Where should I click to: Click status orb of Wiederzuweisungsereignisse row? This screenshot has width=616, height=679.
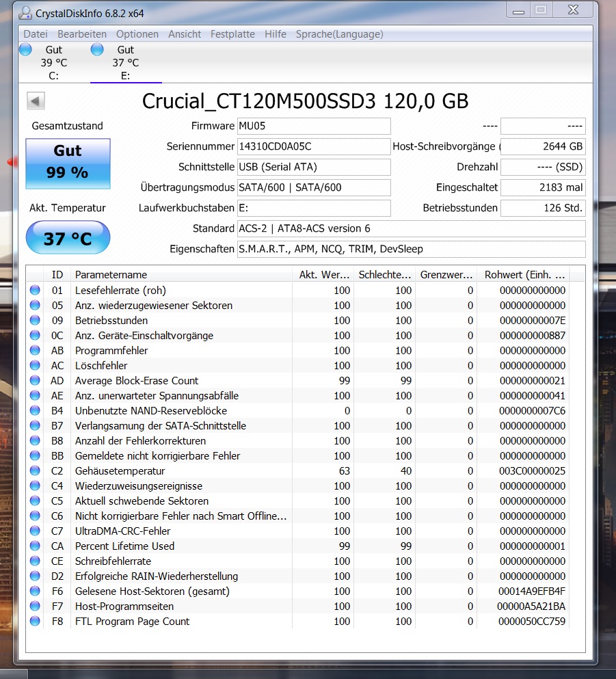coord(35,486)
